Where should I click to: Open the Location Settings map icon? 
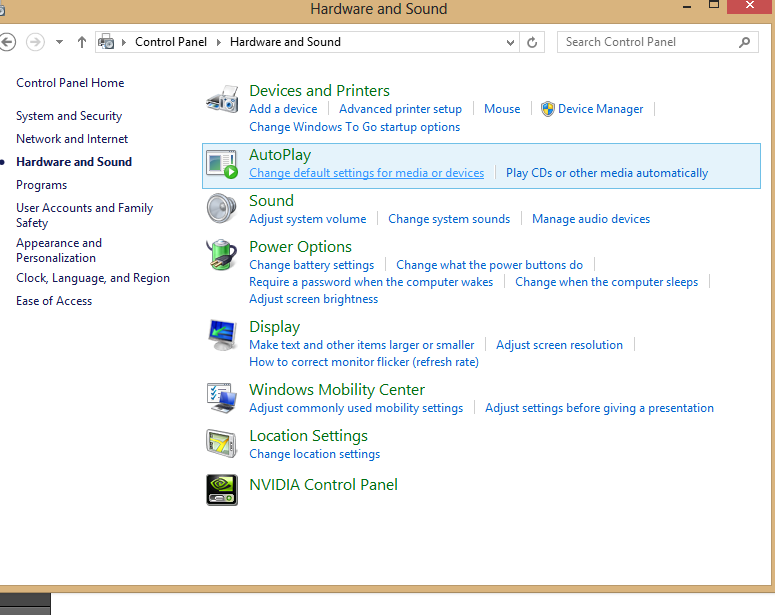pyautogui.click(x=222, y=443)
